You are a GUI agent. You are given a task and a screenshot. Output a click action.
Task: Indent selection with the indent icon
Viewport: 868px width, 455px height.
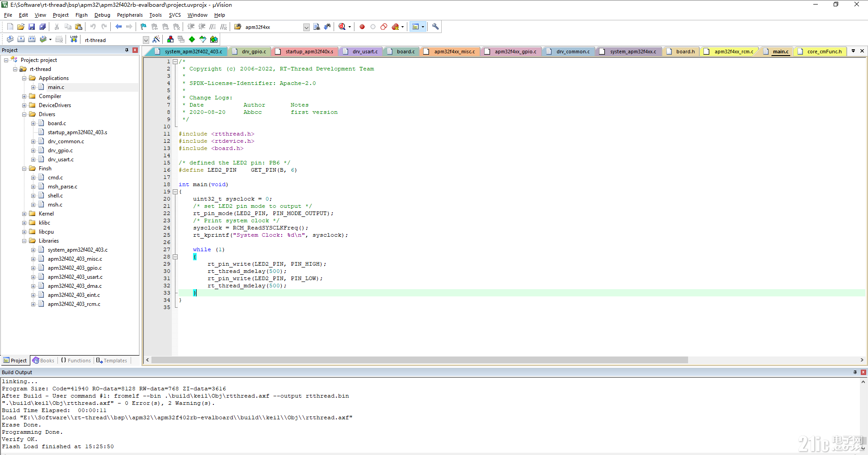(x=191, y=27)
